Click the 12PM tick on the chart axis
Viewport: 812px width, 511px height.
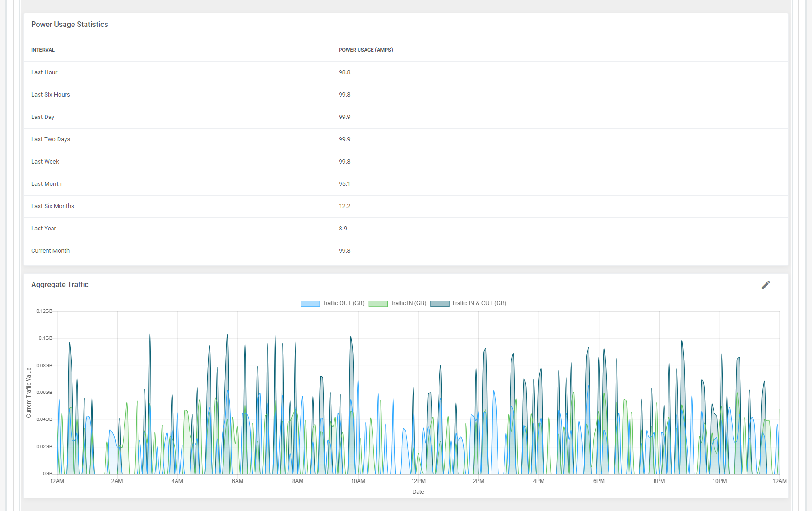[418, 481]
